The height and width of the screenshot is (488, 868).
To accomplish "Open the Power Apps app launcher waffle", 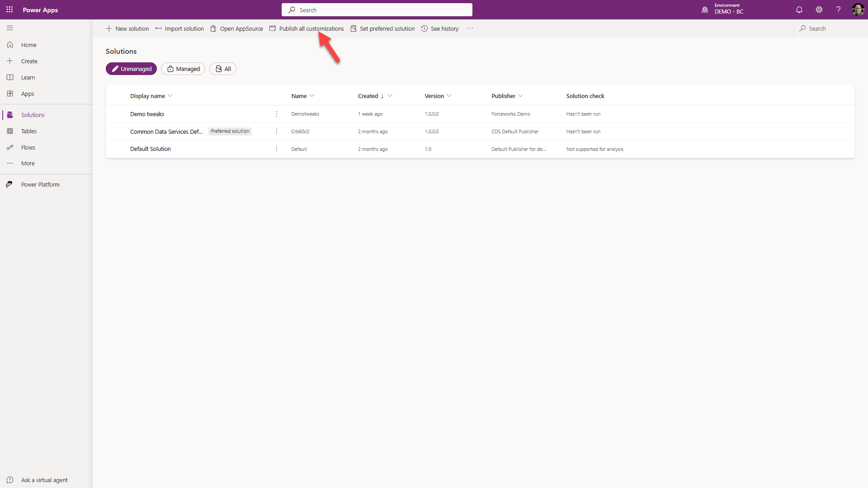I will pyautogui.click(x=9, y=9).
